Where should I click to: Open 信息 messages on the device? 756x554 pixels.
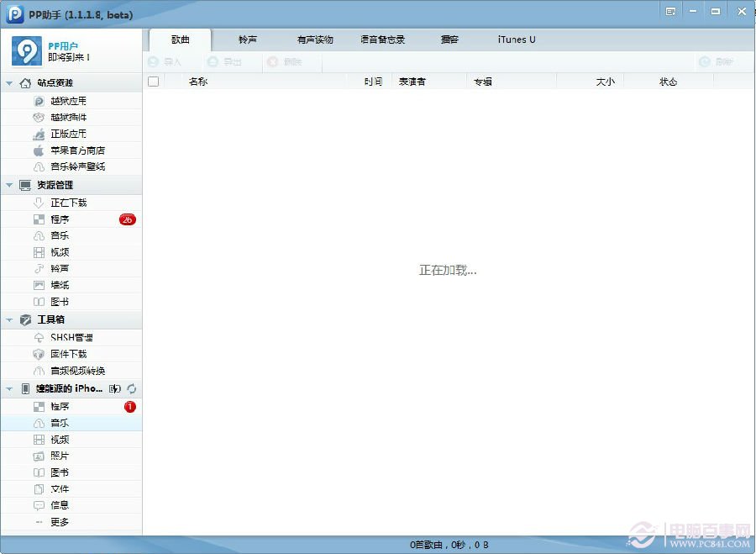point(59,505)
